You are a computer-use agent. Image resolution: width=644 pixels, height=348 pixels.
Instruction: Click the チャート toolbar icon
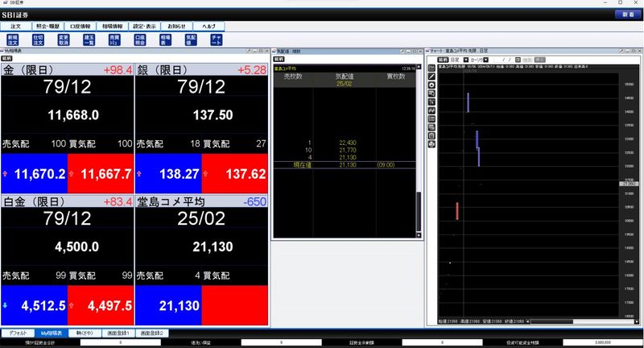pos(216,39)
